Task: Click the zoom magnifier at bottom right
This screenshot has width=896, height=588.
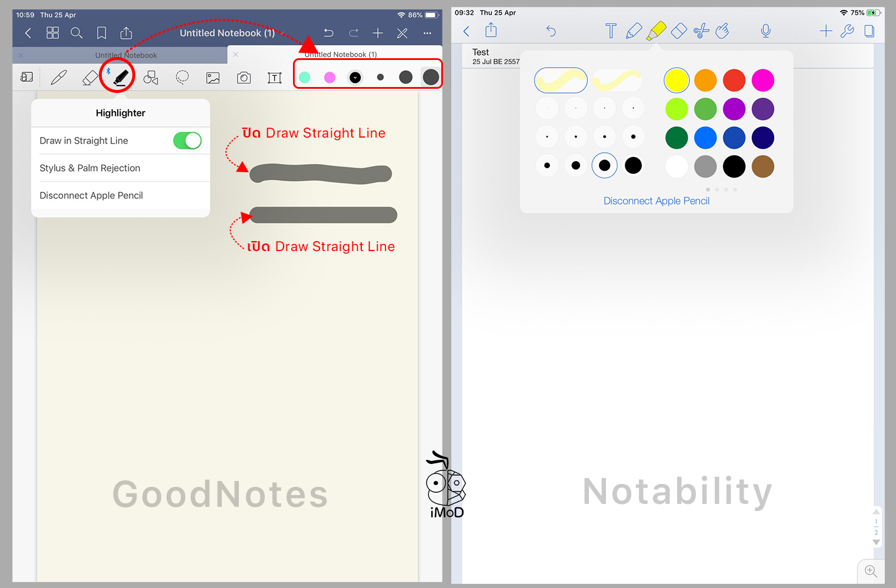Action: [x=871, y=571]
